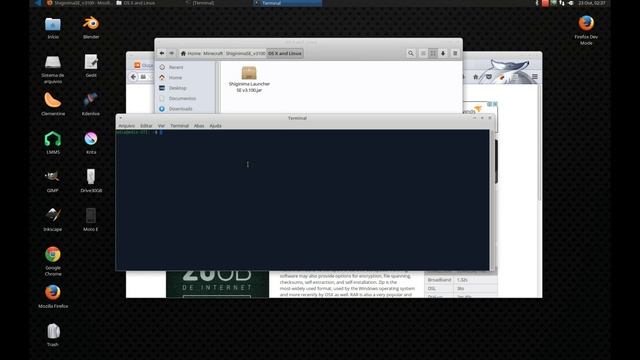Viewport: 640px width, 360px height.
Task: Switch to OS X and Linux panel task
Action: pos(149,3)
